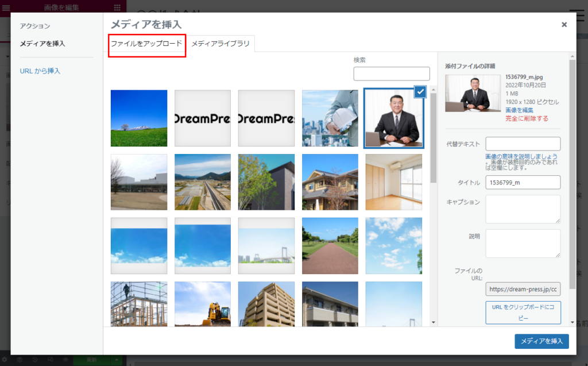
Task: Click the thumbnail grid scrollbar down arrow
Action: point(433,322)
